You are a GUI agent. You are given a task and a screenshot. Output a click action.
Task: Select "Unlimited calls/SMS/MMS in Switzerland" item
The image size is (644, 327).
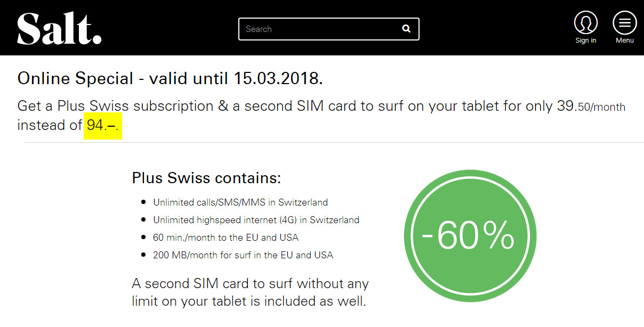[240, 202]
